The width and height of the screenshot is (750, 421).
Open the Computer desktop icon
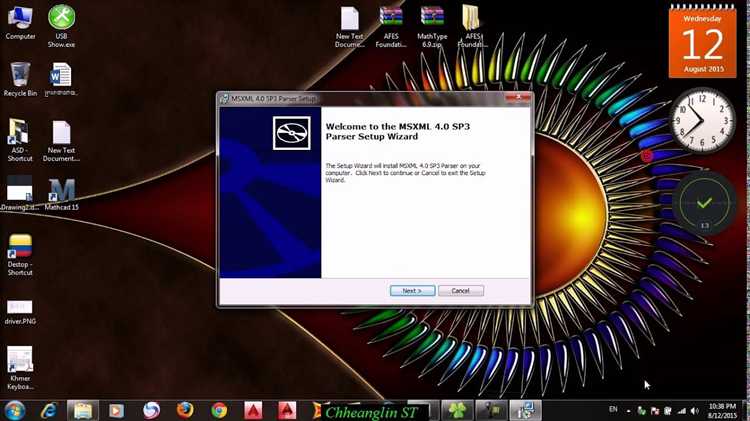point(20,22)
